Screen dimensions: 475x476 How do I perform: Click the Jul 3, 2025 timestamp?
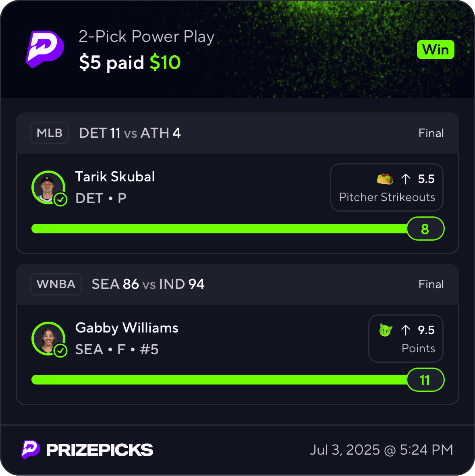pos(381,450)
